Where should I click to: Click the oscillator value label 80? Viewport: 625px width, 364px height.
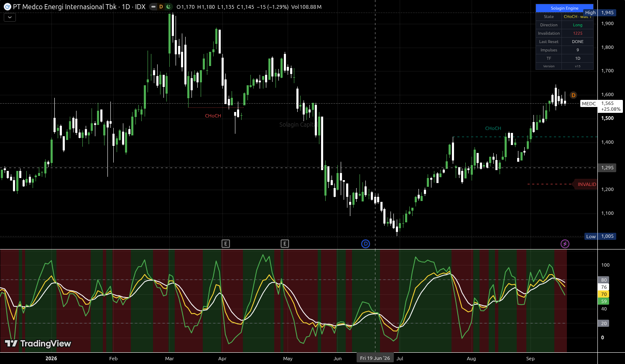604,280
